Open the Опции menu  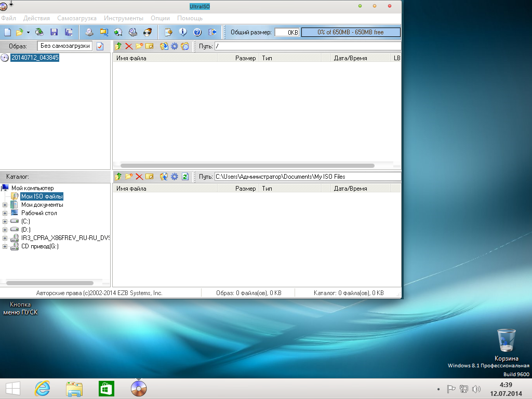[160, 18]
